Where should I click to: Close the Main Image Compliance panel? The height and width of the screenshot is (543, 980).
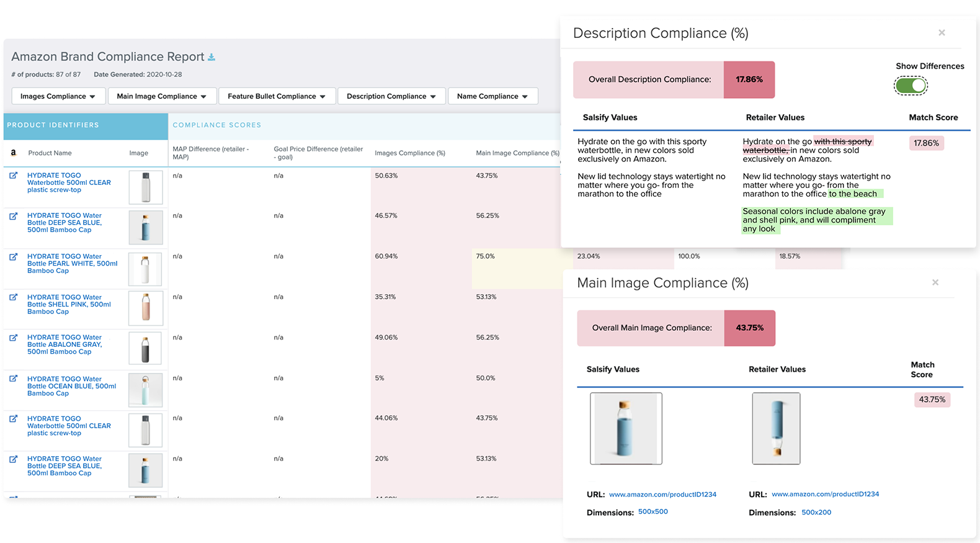935,282
